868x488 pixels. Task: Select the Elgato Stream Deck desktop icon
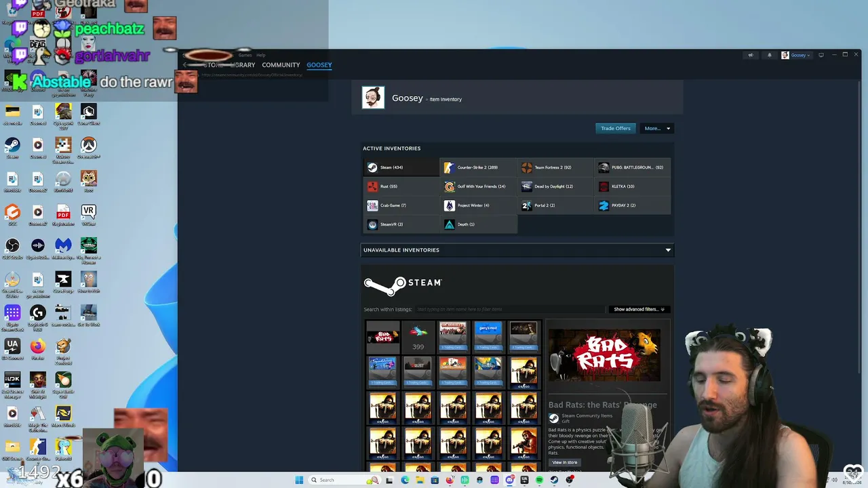click(x=12, y=317)
